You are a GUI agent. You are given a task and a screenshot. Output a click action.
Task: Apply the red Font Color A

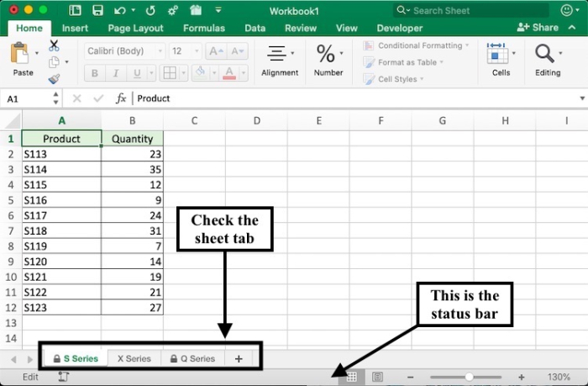229,73
